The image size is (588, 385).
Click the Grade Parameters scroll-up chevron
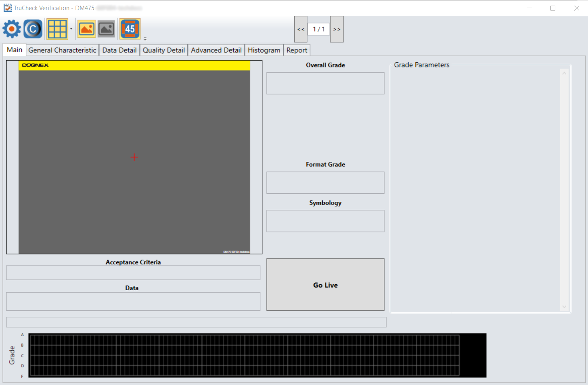tap(564, 73)
